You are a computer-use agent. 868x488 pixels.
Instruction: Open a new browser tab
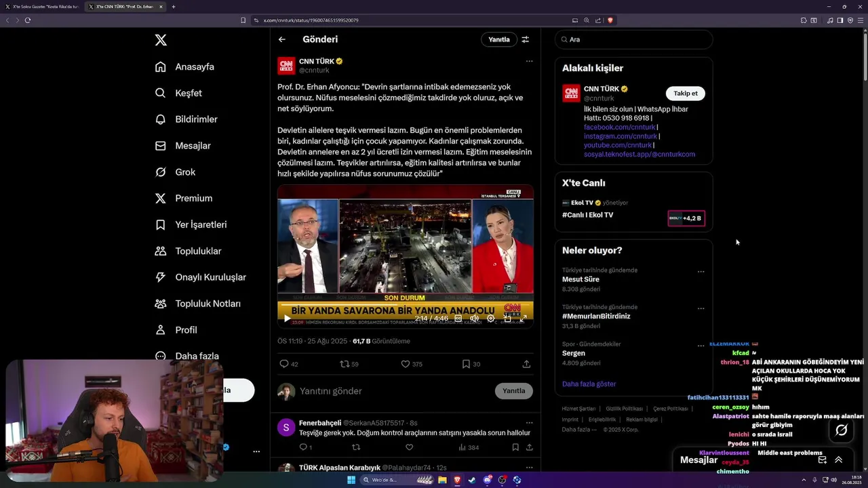pos(174,7)
